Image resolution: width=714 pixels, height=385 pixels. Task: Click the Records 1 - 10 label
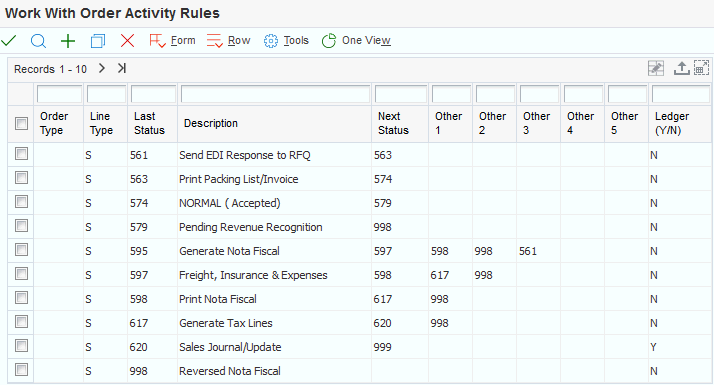(x=50, y=69)
